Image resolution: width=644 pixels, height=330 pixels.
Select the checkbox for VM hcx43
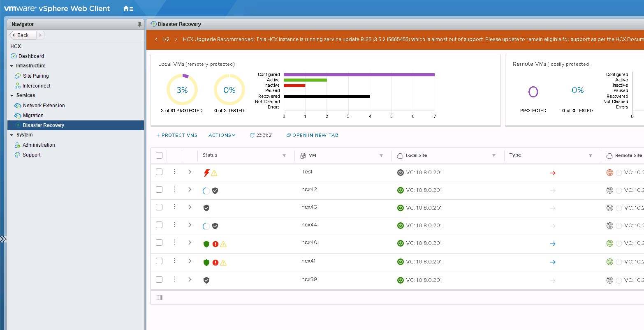click(x=159, y=208)
